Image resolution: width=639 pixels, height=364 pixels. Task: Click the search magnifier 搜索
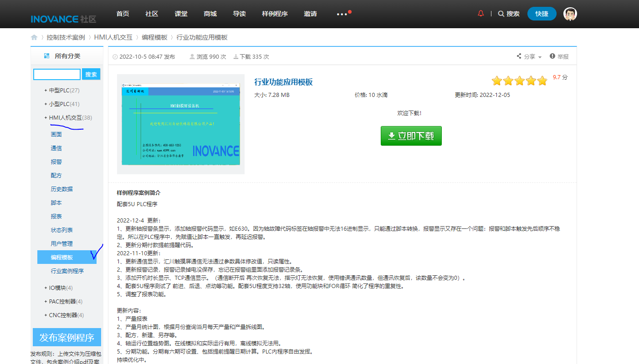click(509, 14)
